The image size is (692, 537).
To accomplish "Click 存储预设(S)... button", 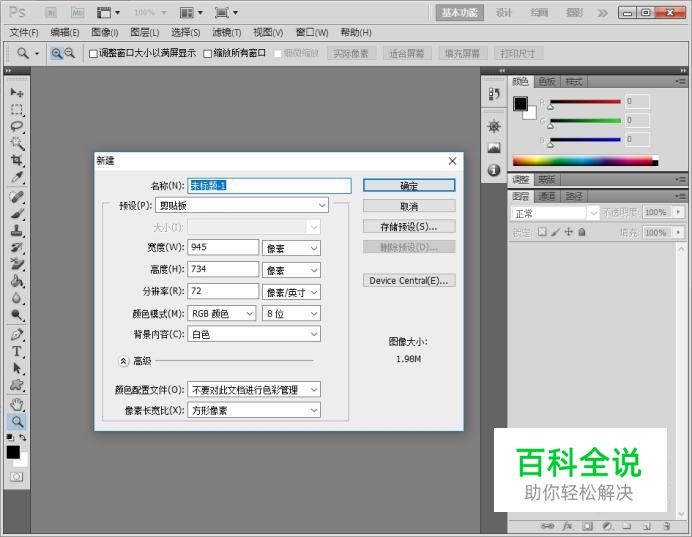I will [x=409, y=227].
